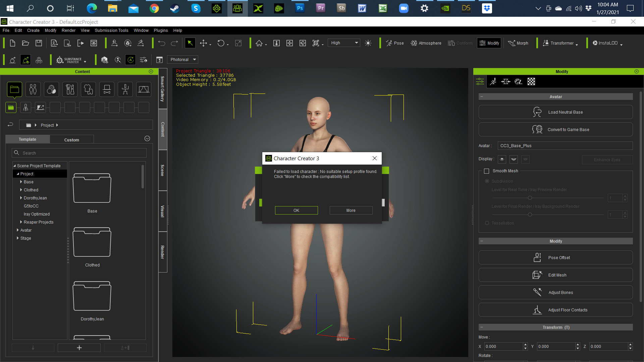The image size is (644, 362).
Task: Click the sun light toggle icon
Action: tap(368, 43)
